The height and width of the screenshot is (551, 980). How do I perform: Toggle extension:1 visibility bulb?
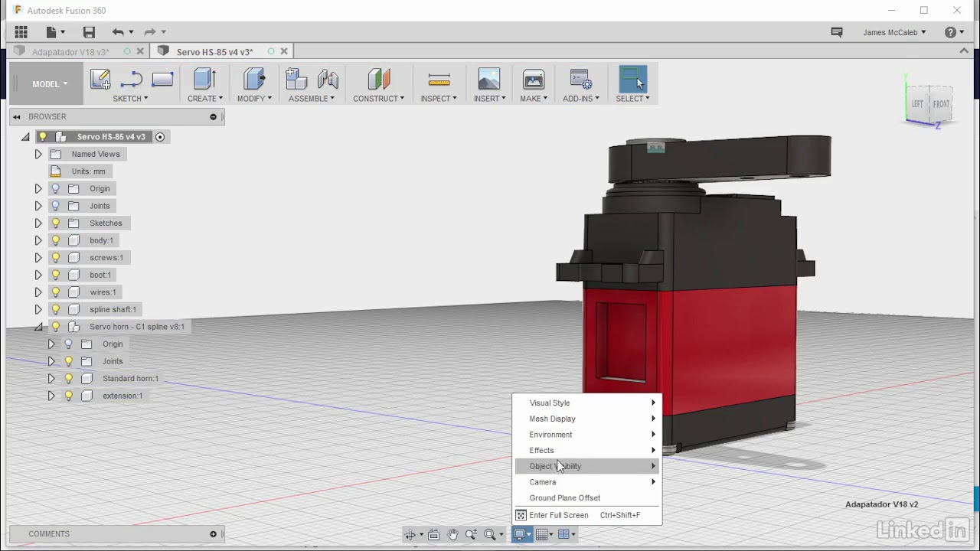tap(69, 396)
